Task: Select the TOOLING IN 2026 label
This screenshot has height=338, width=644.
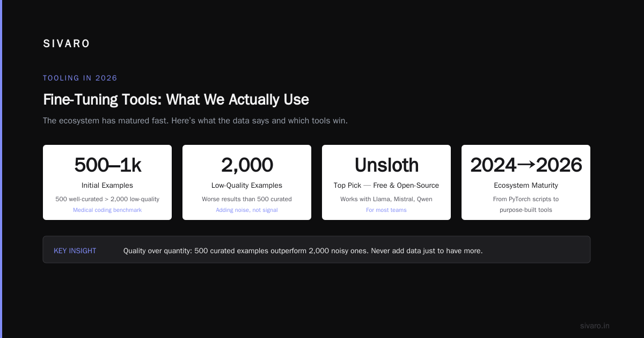Action: click(80, 78)
